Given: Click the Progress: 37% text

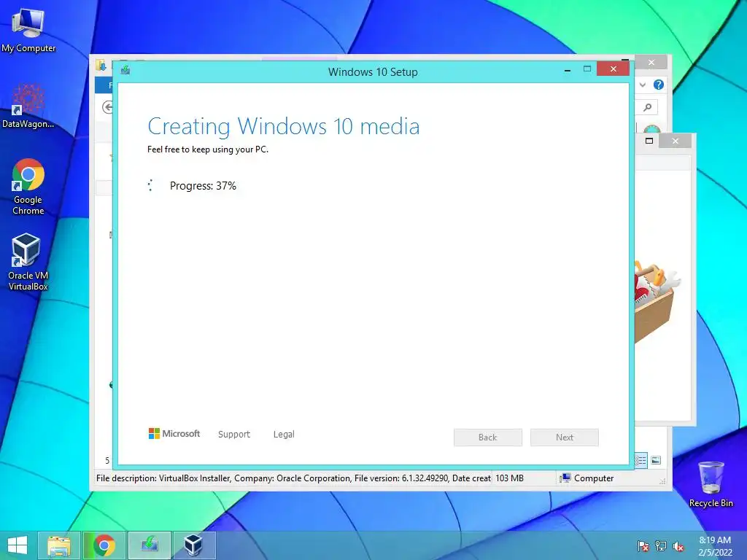Looking at the screenshot, I should coord(203,186).
